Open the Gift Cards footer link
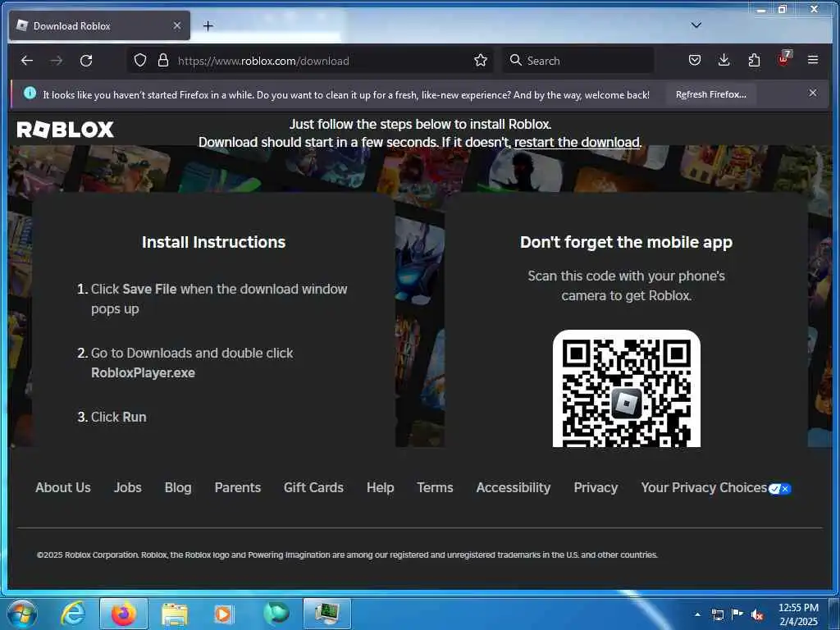Viewport: 840px width, 630px height. [x=313, y=487]
